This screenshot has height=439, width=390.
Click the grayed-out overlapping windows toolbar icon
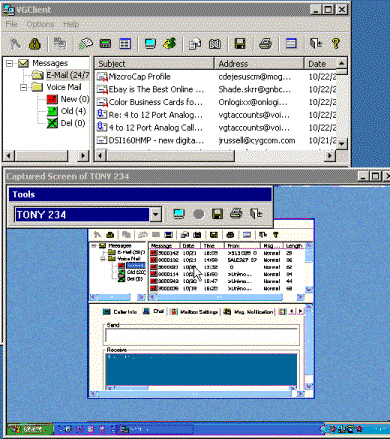(x=60, y=43)
